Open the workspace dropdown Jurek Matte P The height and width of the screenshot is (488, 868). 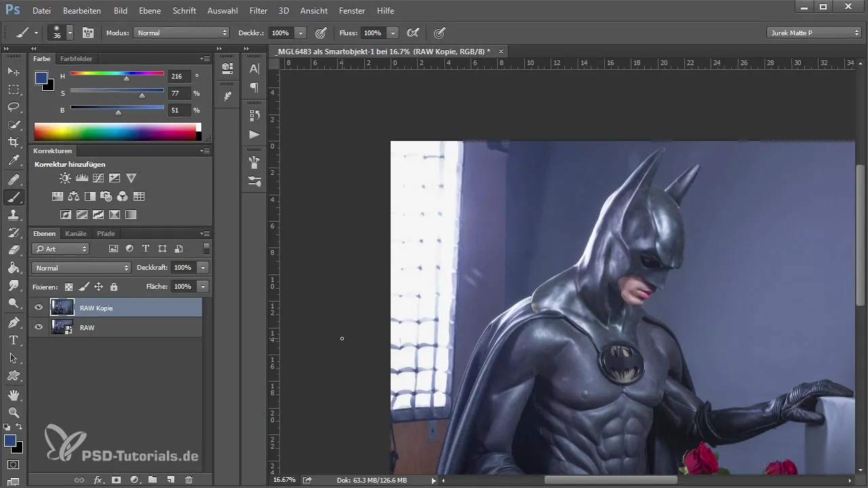click(x=814, y=33)
